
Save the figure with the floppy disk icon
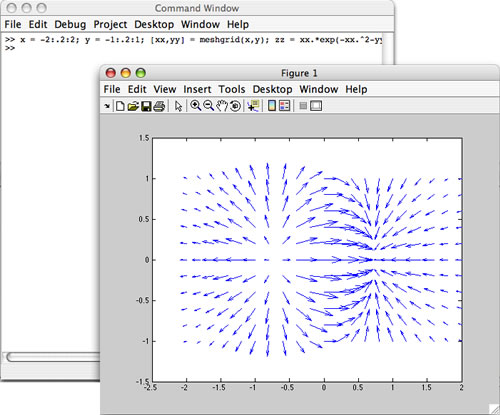(x=146, y=106)
